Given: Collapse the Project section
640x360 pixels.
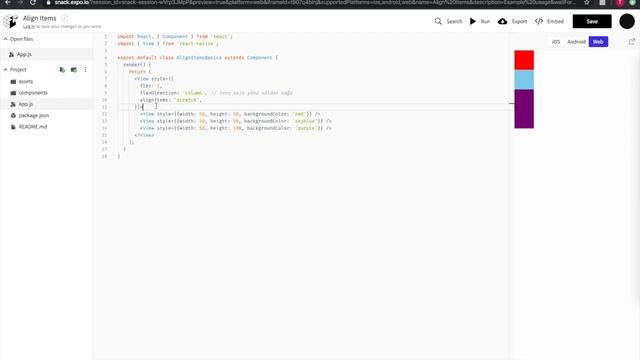Looking at the screenshot, I should click(x=5, y=70).
